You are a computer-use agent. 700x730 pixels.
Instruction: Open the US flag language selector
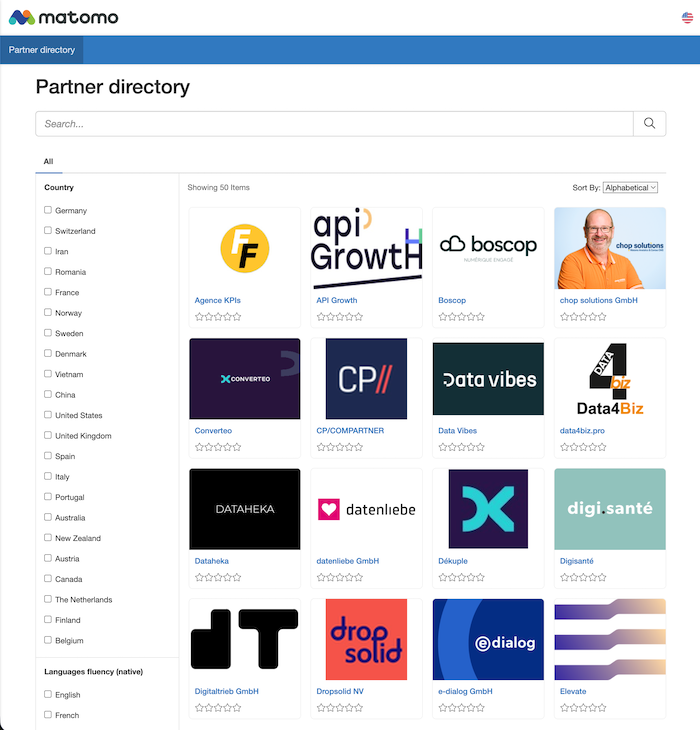pyautogui.click(x=687, y=18)
